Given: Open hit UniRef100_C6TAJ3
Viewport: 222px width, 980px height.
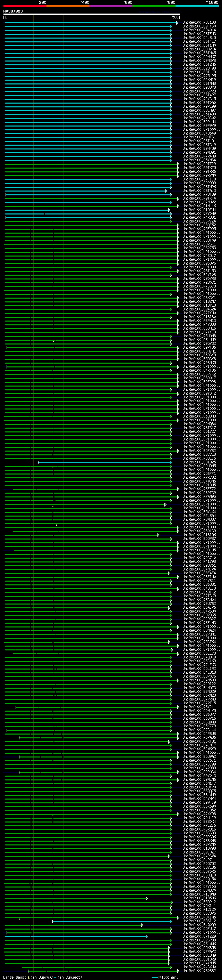Looking at the screenshot, I should click(x=199, y=191).
